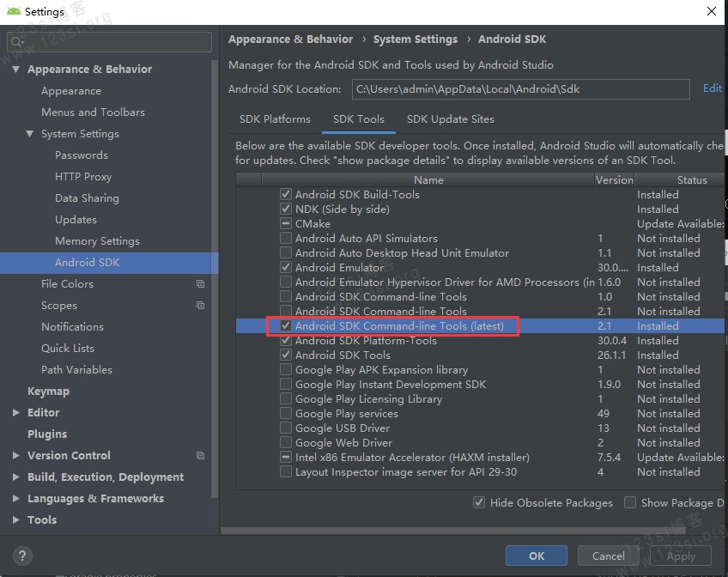
Task: Uncheck Android SDK Platform-Tools checkbox
Action: point(286,340)
